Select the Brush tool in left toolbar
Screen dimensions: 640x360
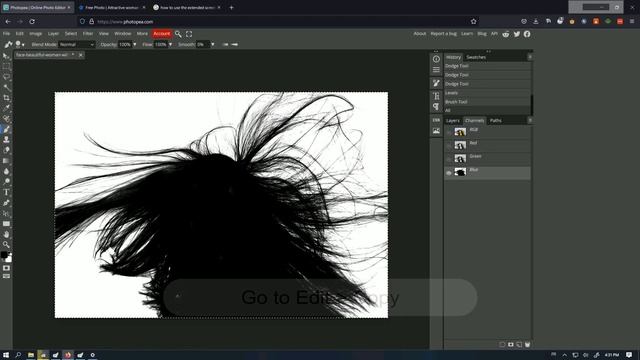pos(6,129)
